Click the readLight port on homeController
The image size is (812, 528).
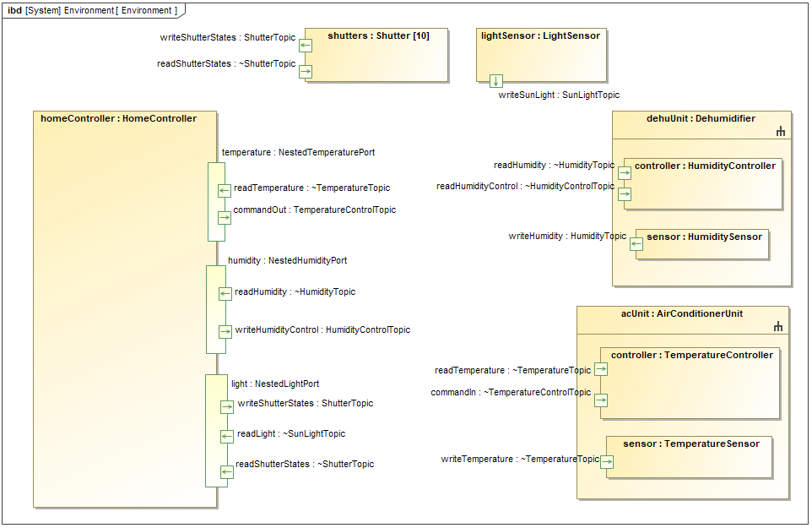point(226,437)
